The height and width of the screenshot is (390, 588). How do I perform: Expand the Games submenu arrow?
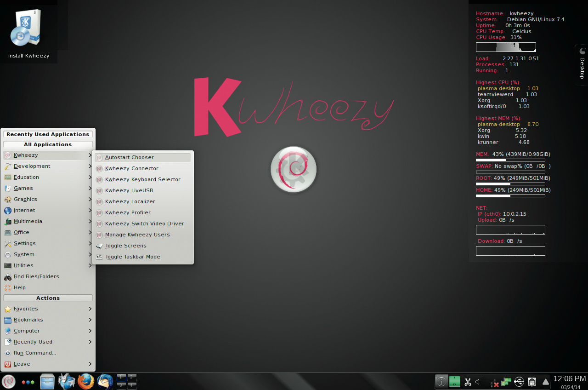pyautogui.click(x=90, y=188)
